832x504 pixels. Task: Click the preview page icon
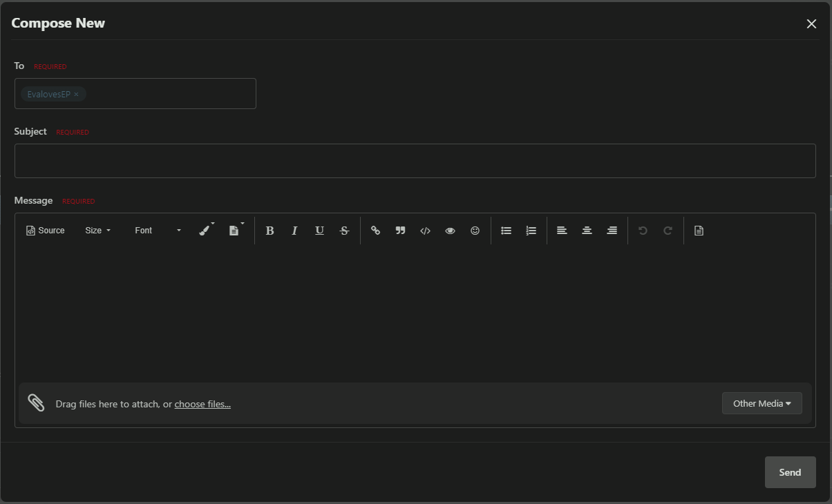[699, 231]
